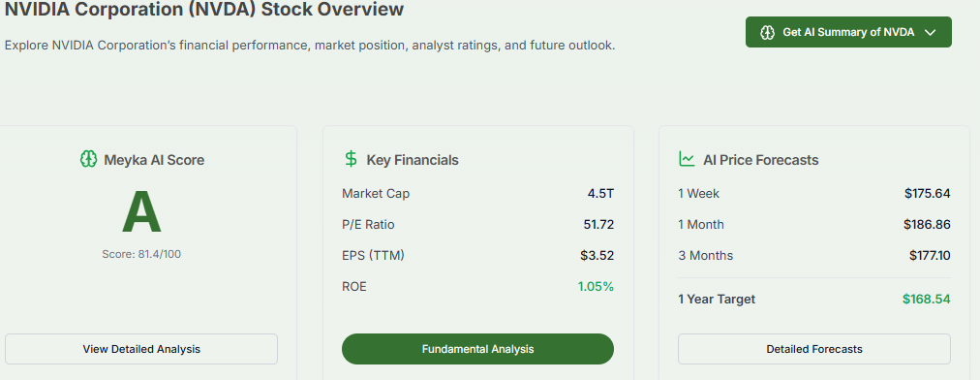
Task: Select the Market Cap label
Action: (x=376, y=194)
